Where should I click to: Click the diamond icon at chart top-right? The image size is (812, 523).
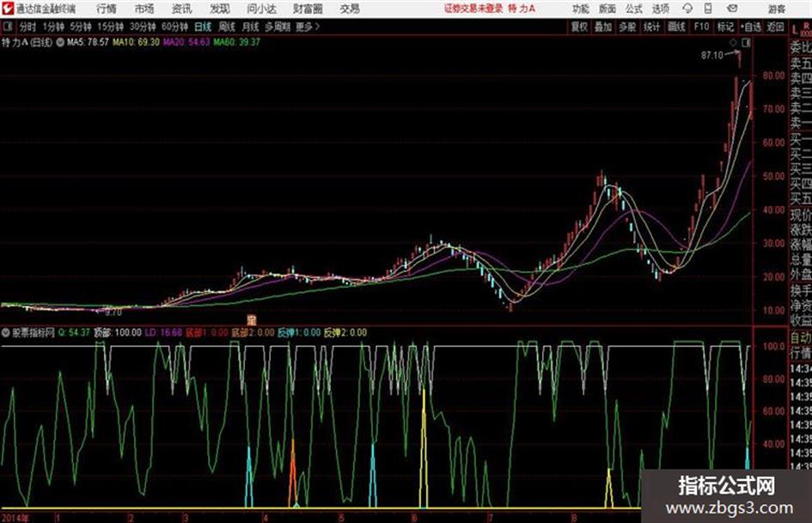click(x=733, y=43)
